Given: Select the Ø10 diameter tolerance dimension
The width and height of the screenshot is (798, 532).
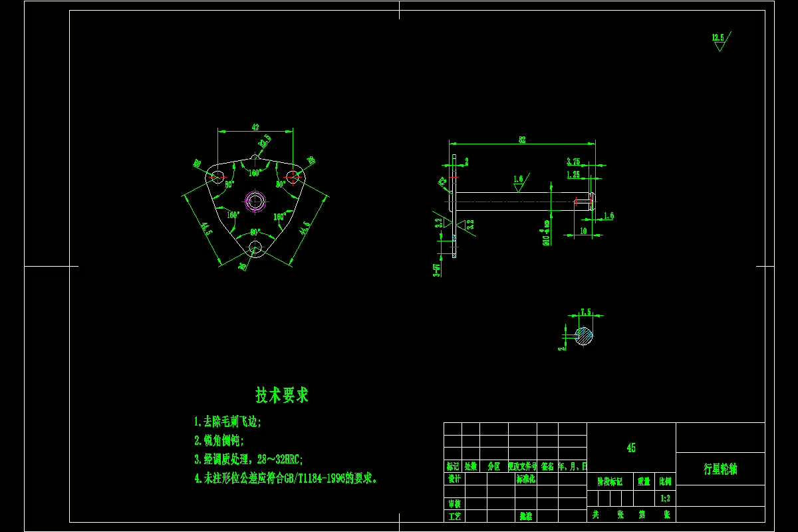Looking at the screenshot, I should (546, 234).
